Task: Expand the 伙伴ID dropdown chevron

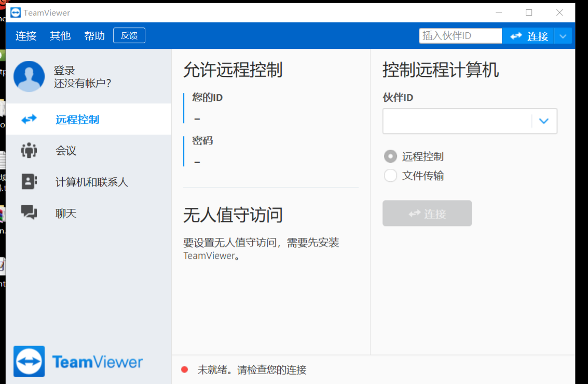Action: (x=544, y=121)
